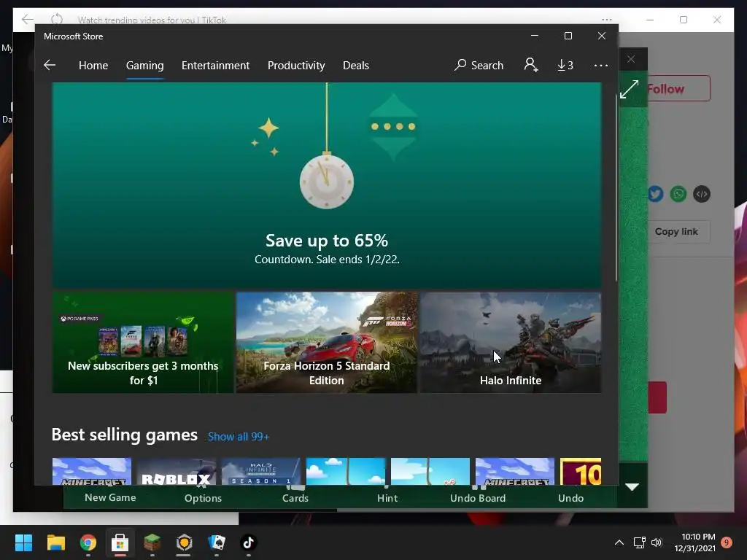Go back in Microsoft Store

[50, 65]
